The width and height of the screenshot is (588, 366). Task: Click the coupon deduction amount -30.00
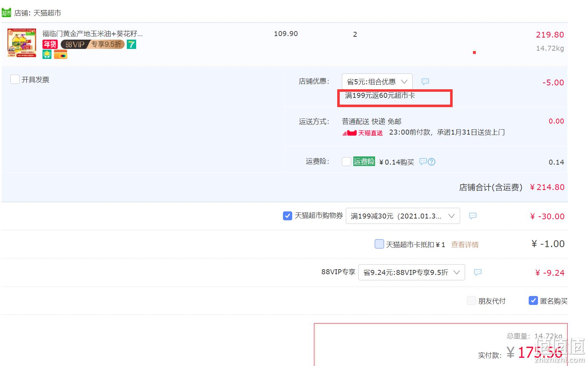pos(547,216)
